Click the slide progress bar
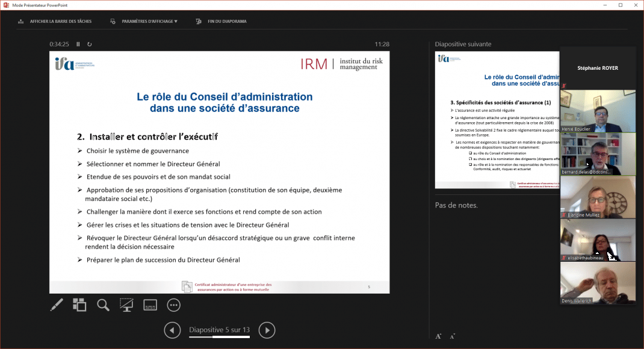 tap(219, 338)
